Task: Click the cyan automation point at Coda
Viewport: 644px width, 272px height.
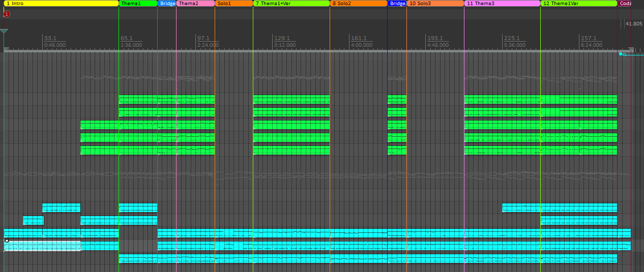Action: tap(621, 54)
